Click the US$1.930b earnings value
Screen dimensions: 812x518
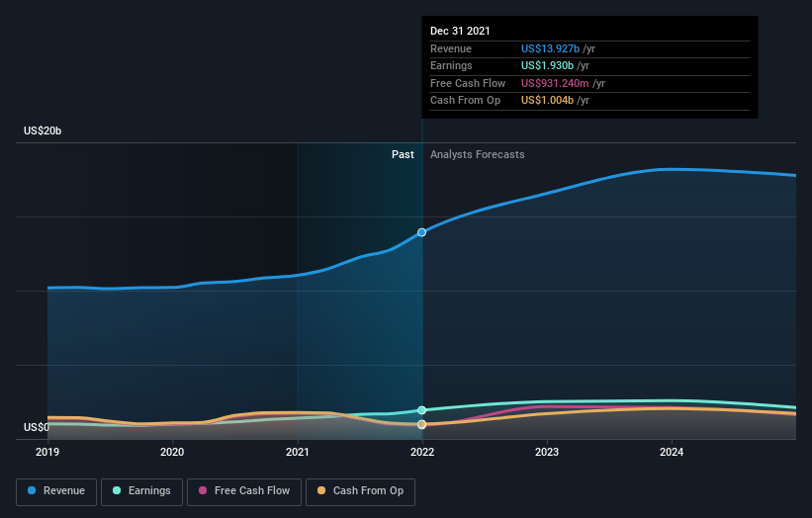(x=547, y=65)
